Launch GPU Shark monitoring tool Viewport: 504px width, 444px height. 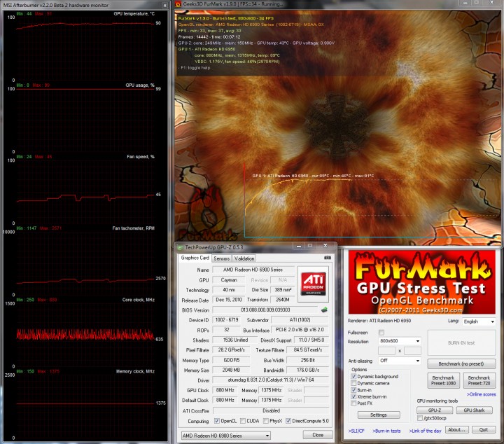tap(474, 410)
